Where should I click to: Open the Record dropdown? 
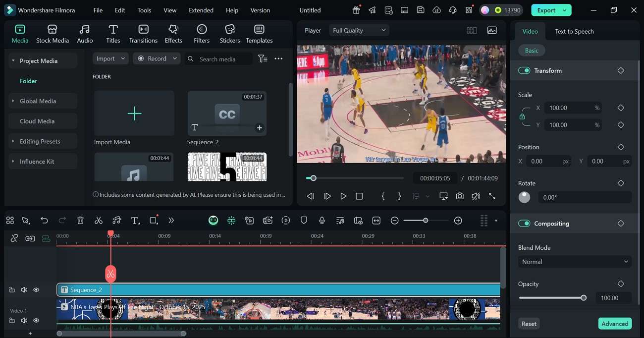[x=157, y=58]
